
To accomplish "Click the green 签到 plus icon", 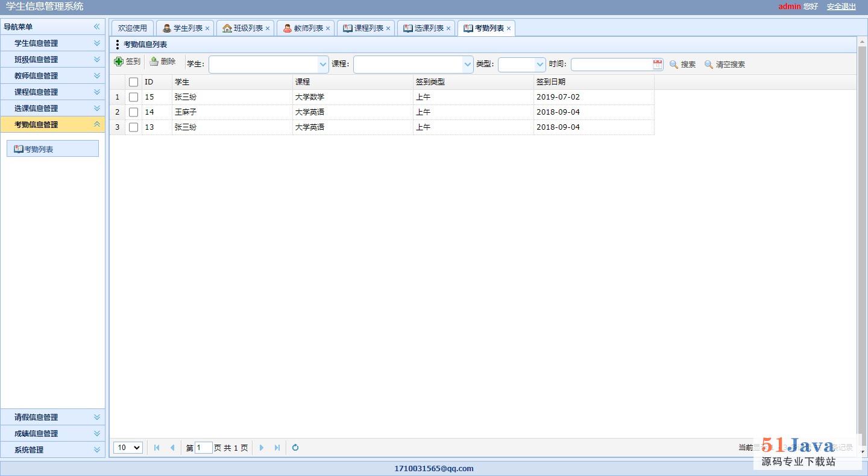I will (x=119, y=62).
